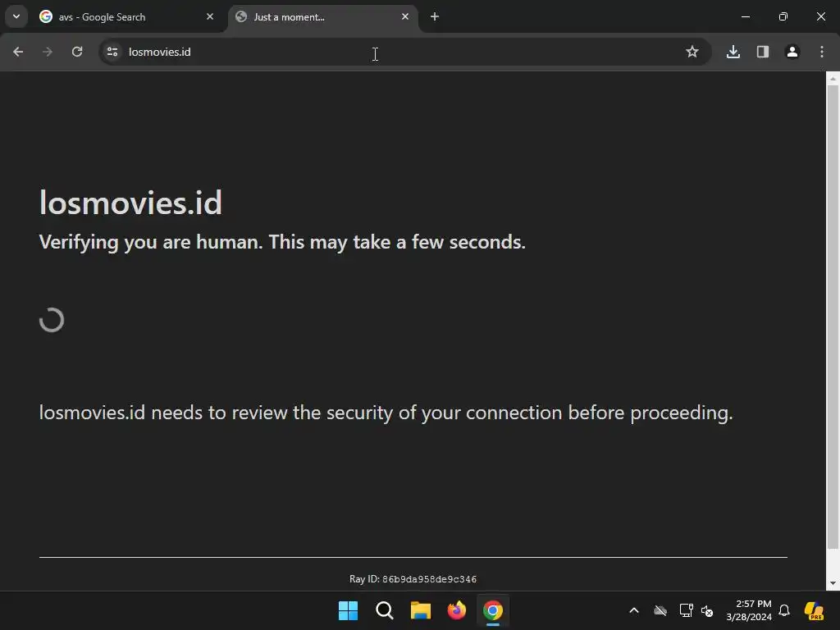Click the Ray ID text at bottom
This screenshot has width=840, height=630.
click(x=413, y=579)
